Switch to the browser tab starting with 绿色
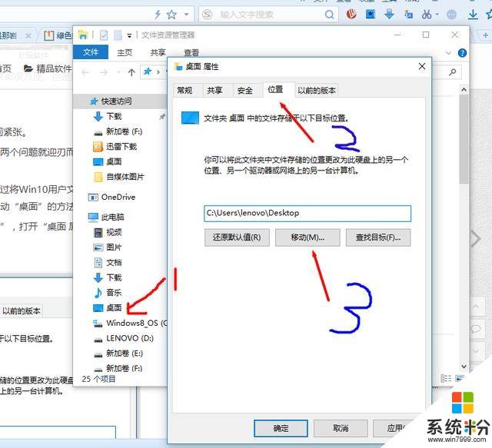Viewport: 492px width, 448px height. (58, 36)
